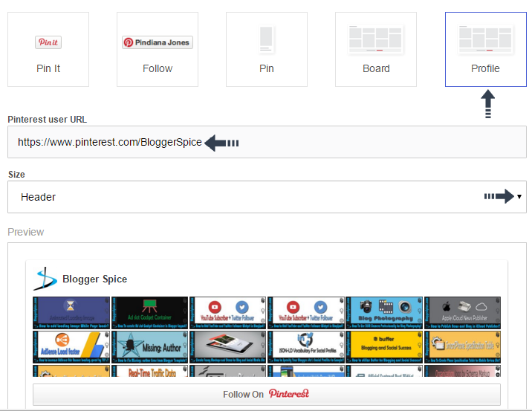Click the red Pin it button icon
Screen dimensions: 532x411
point(48,42)
